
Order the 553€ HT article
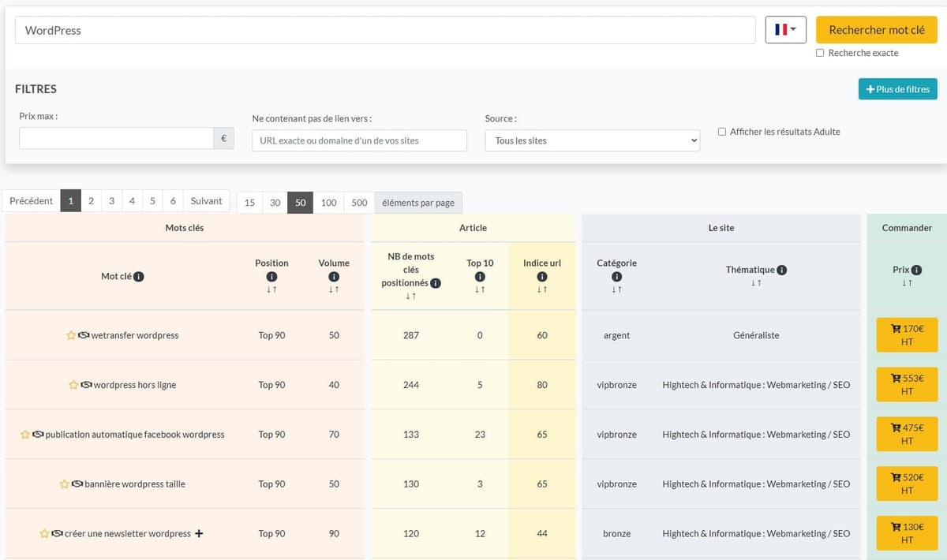[907, 384]
